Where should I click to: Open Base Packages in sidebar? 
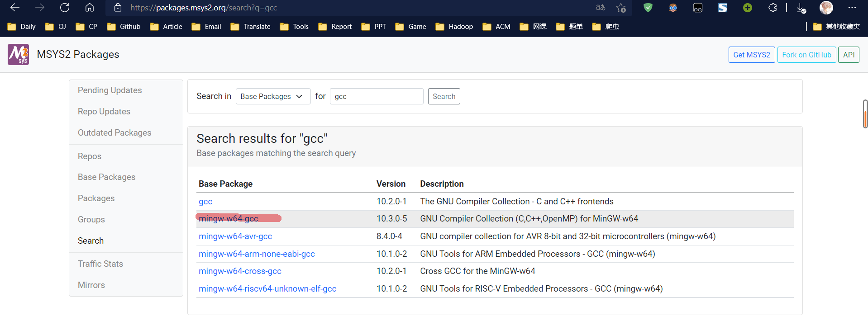pyautogui.click(x=107, y=177)
